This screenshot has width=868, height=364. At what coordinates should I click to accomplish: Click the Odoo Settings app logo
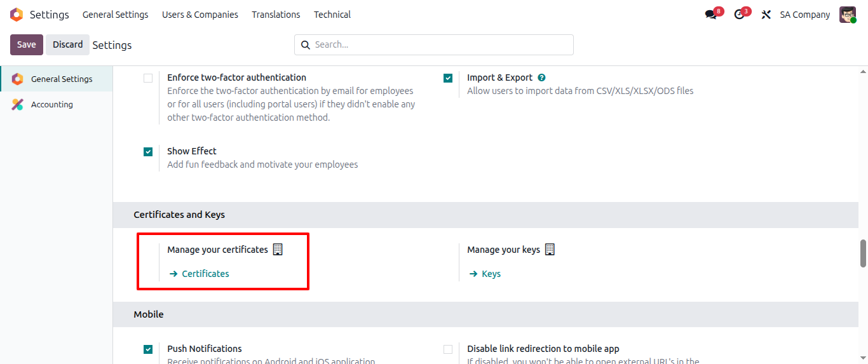pyautogui.click(x=17, y=15)
